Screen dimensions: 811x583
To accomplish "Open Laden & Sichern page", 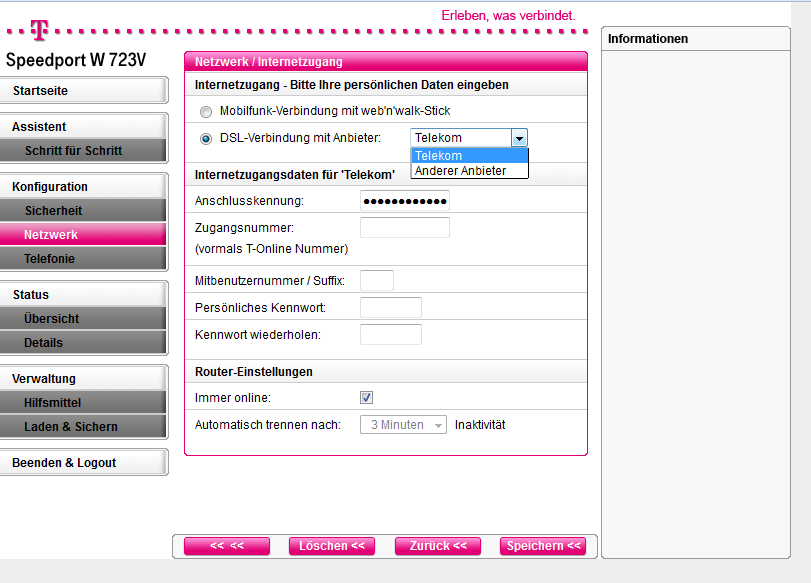I will [x=83, y=427].
